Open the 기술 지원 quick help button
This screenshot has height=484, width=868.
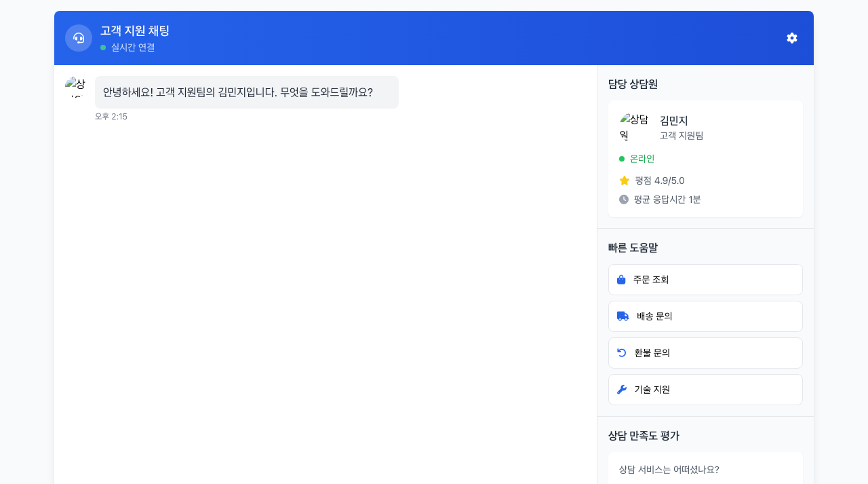click(x=705, y=390)
